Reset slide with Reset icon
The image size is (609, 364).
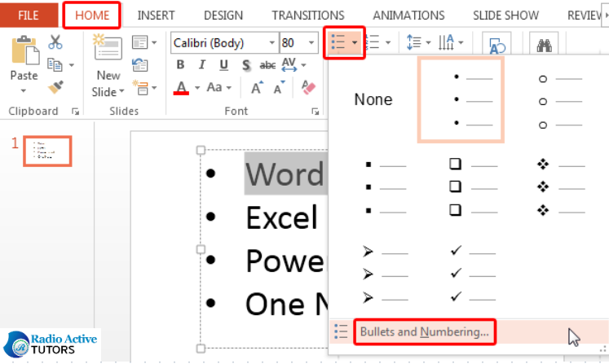[x=140, y=65]
